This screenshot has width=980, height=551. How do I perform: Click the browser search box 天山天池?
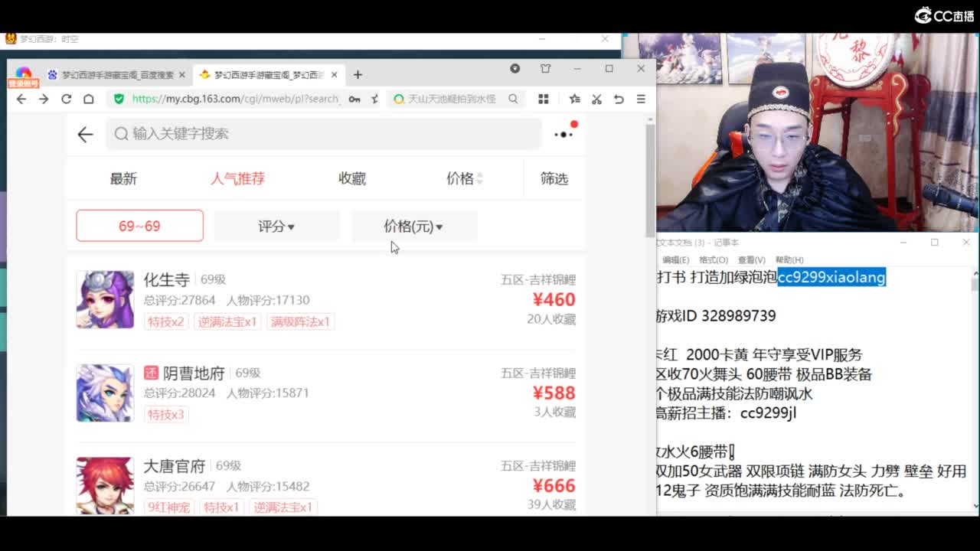[452, 99]
